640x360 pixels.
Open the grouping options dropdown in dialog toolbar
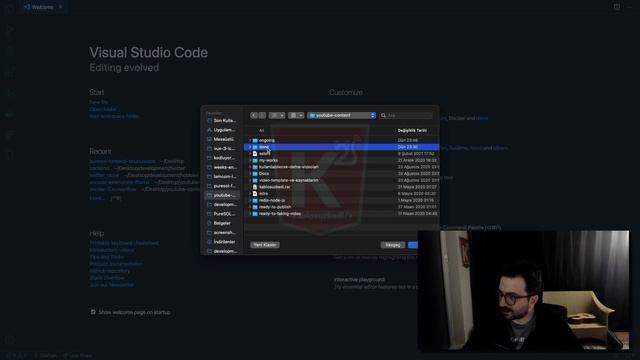coord(296,116)
